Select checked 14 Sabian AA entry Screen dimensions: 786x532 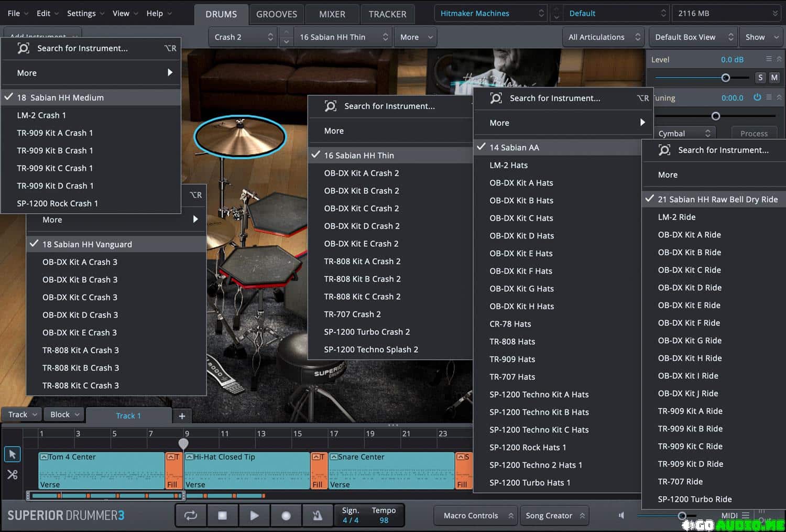coord(558,147)
